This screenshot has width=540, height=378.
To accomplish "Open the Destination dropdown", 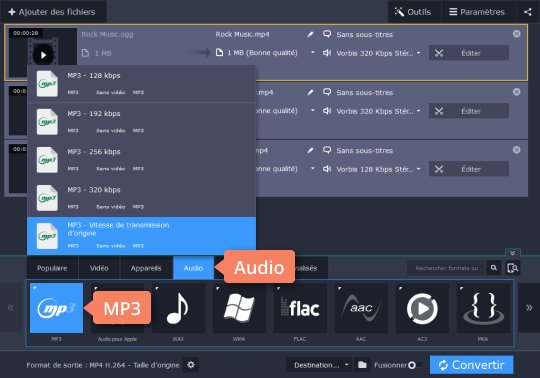I will (x=319, y=365).
